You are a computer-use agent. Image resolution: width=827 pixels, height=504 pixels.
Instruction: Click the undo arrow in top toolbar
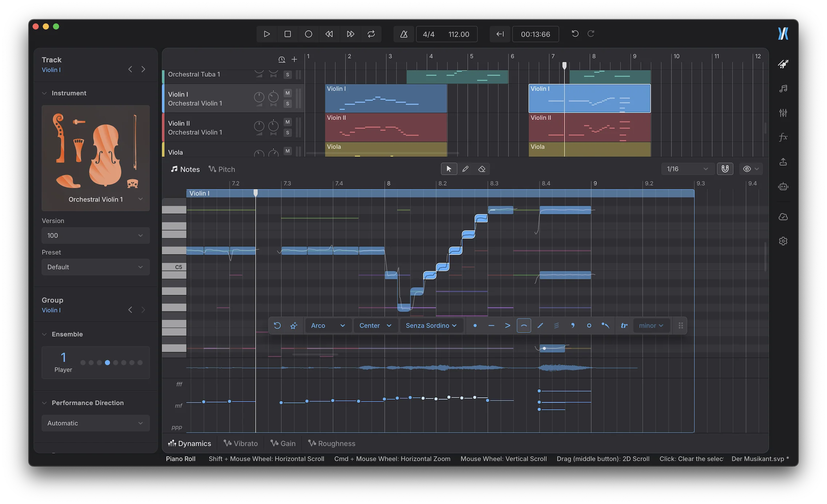click(575, 33)
